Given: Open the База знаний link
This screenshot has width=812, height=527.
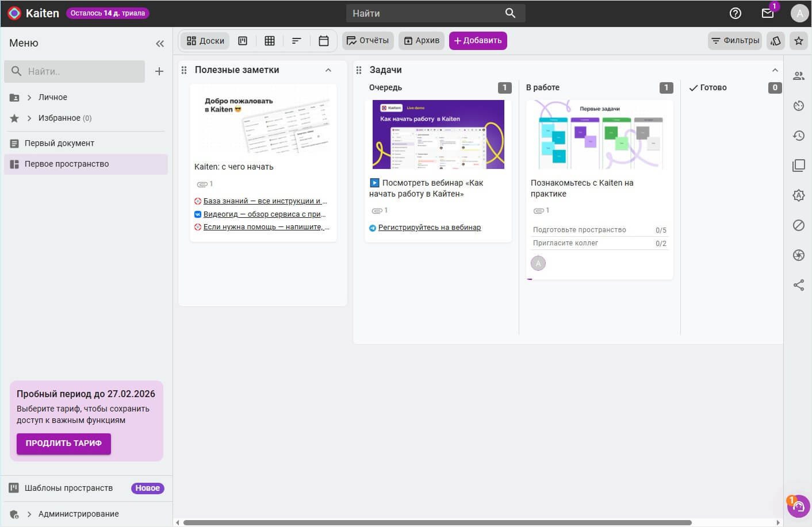Looking at the screenshot, I should point(265,201).
